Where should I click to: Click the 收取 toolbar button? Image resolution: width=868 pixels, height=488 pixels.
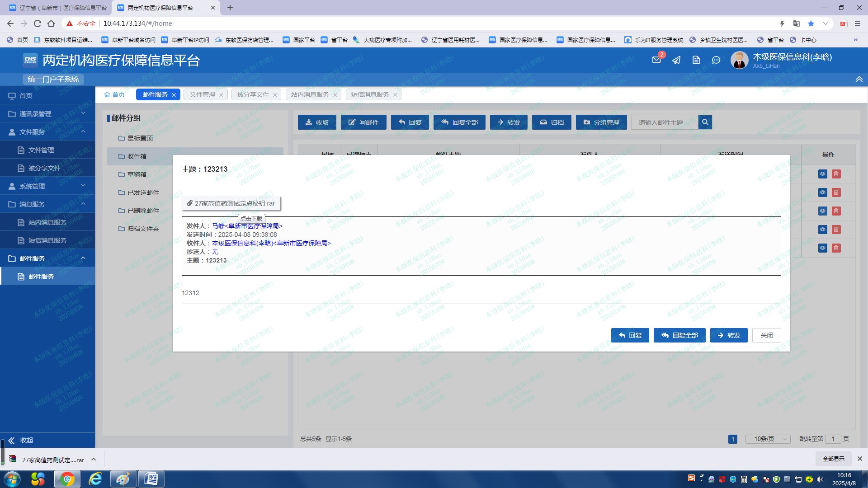317,122
